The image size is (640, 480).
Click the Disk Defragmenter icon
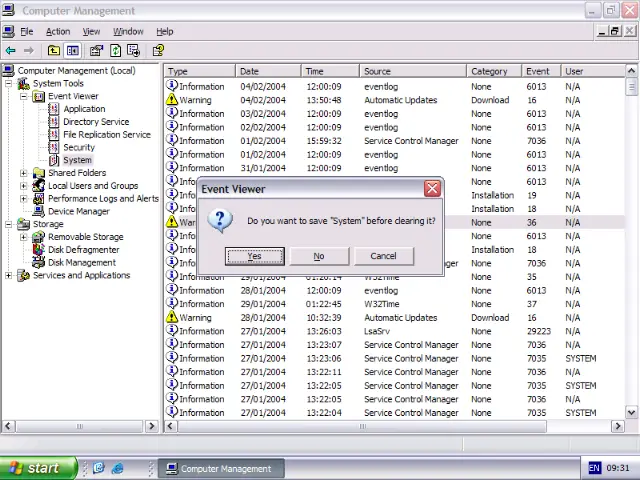38,250
